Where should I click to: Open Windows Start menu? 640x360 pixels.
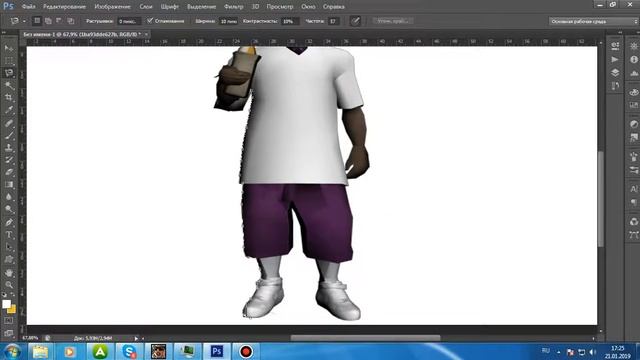(x=12, y=351)
